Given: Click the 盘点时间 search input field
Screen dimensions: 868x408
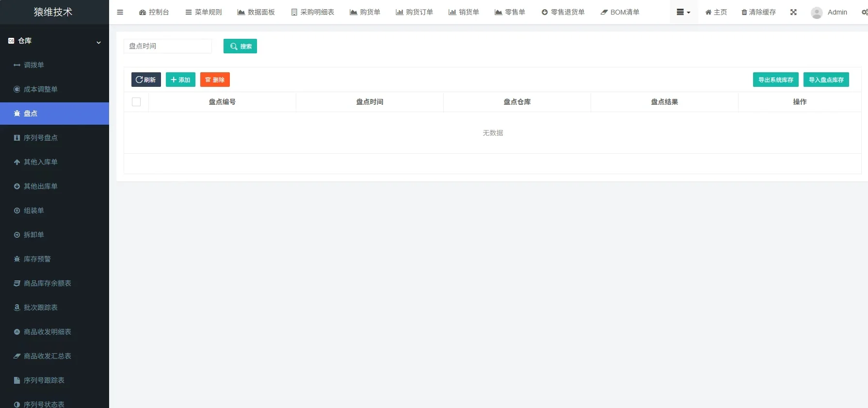Looking at the screenshot, I should (x=168, y=46).
